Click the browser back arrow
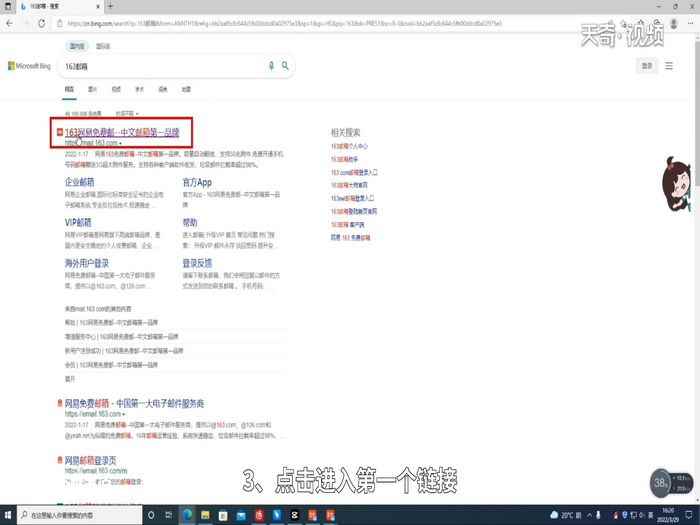The height and width of the screenshot is (525, 700). click(x=10, y=23)
